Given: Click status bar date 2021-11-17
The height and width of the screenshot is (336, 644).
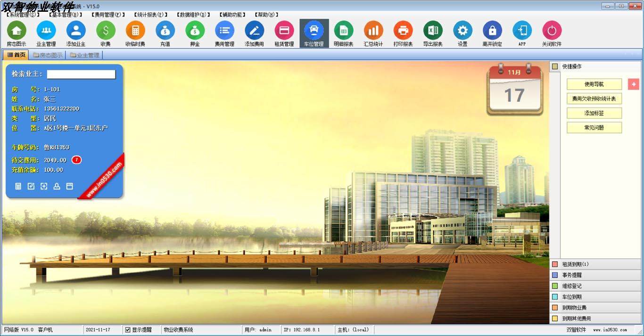Looking at the screenshot, I should (x=98, y=330).
